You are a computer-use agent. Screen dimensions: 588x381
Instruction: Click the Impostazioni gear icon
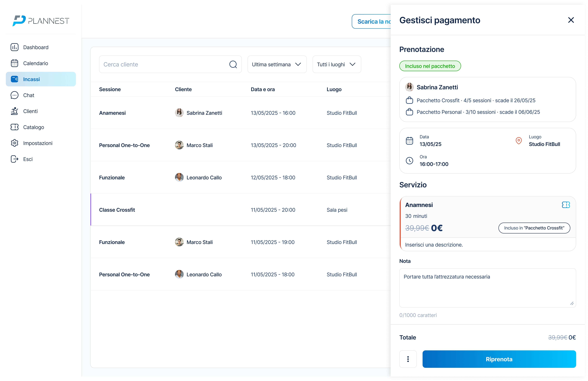(x=15, y=143)
